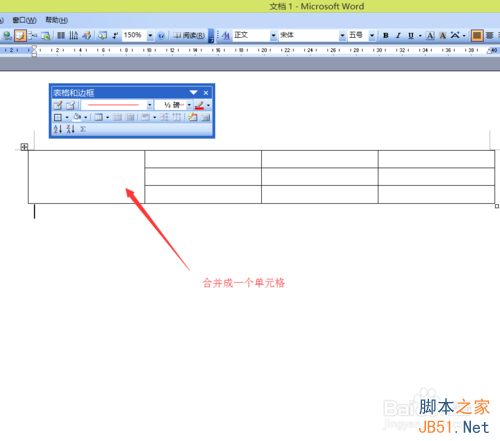Toggle Italic formatting
The width and height of the screenshot is (500, 441).
[398, 35]
